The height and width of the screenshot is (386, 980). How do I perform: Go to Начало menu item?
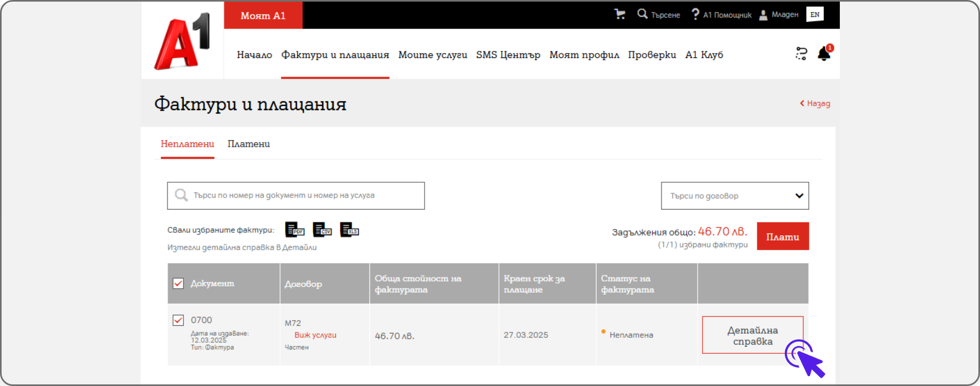pos(254,55)
